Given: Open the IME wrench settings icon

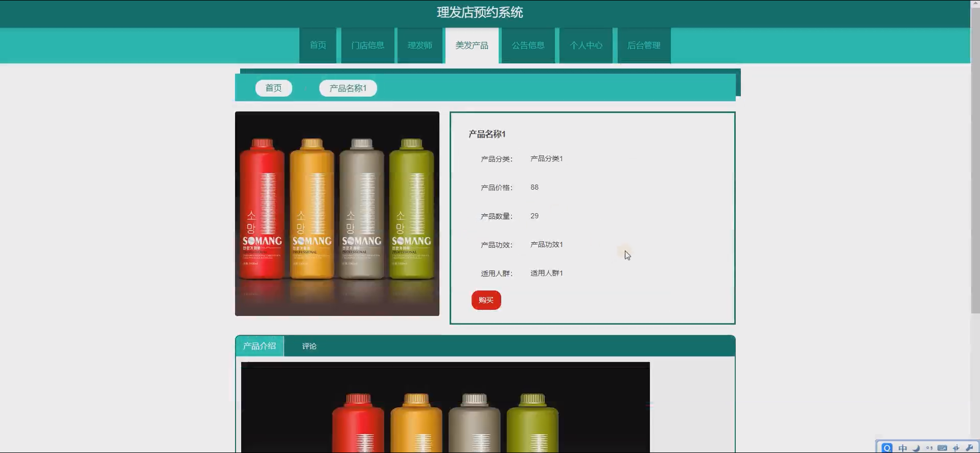Looking at the screenshot, I should click(969, 448).
